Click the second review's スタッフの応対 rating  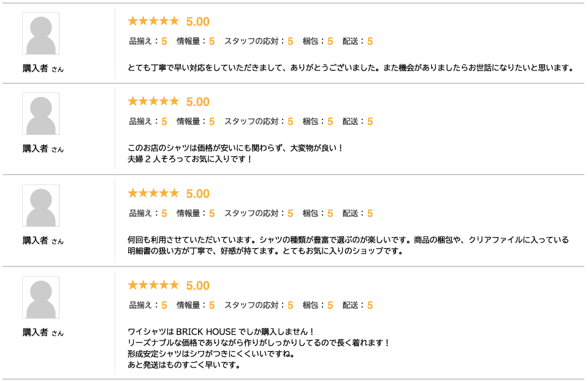pos(258,122)
